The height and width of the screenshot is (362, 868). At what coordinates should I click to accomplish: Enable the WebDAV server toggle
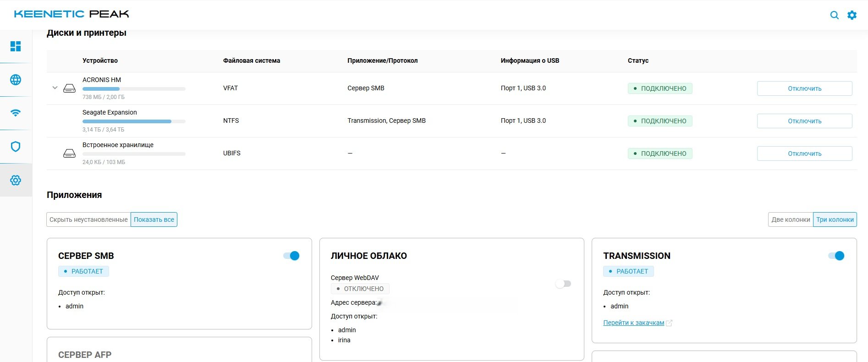point(563,284)
